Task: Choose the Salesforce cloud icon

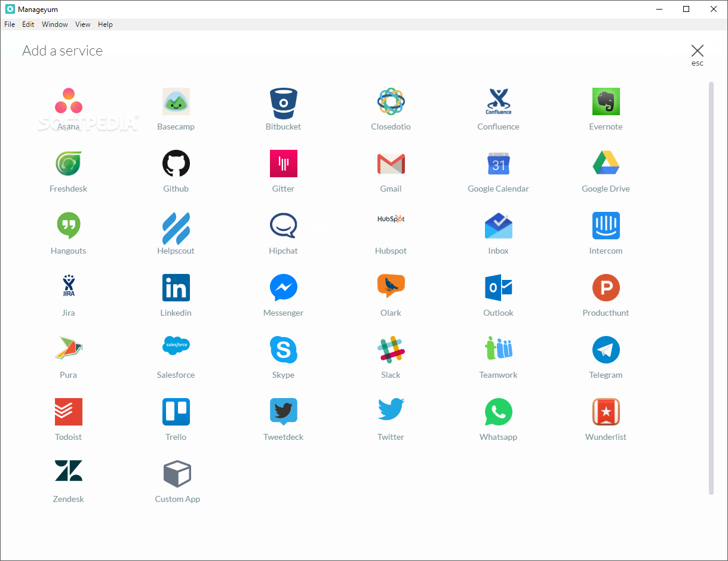Action: pyautogui.click(x=176, y=345)
